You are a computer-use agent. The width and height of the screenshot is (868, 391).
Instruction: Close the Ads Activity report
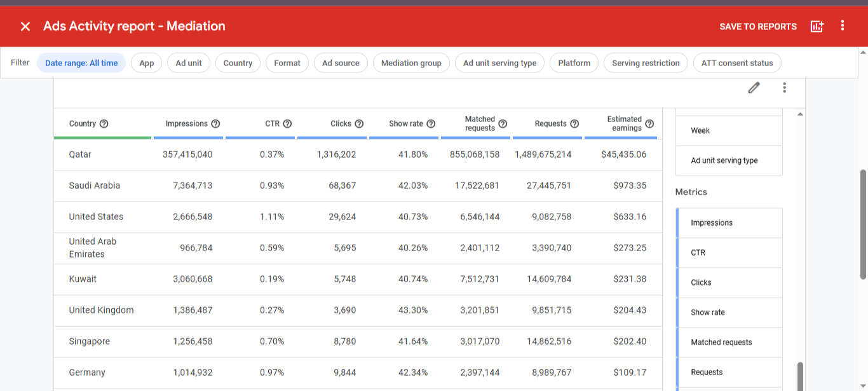pos(25,26)
